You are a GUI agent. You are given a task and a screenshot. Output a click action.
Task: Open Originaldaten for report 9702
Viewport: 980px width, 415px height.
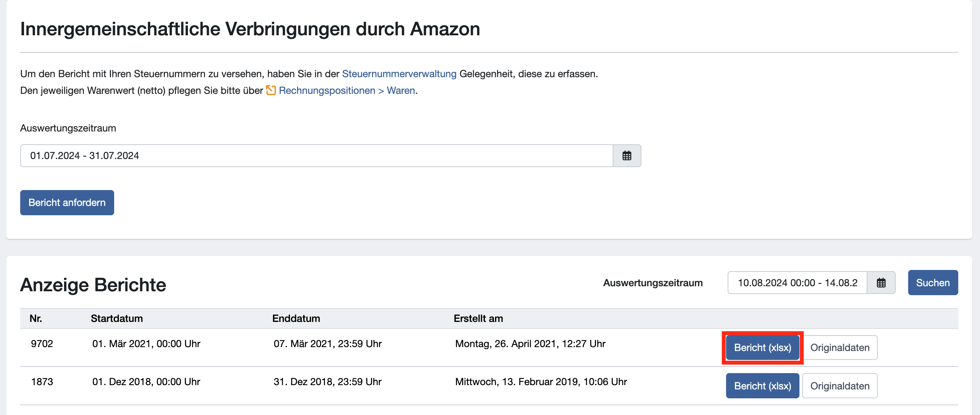pos(840,348)
